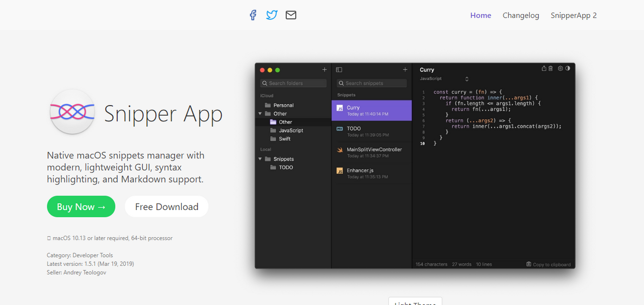Click the 27 words status text

click(461, 264)
